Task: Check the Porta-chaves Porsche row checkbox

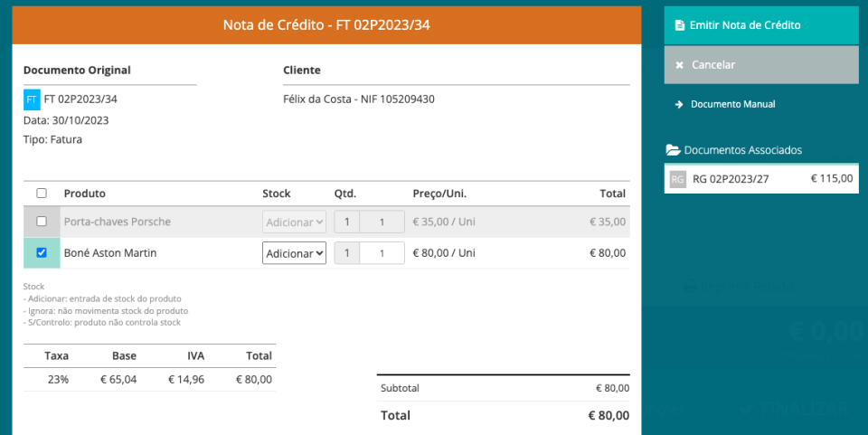Action: pos(42,222)
